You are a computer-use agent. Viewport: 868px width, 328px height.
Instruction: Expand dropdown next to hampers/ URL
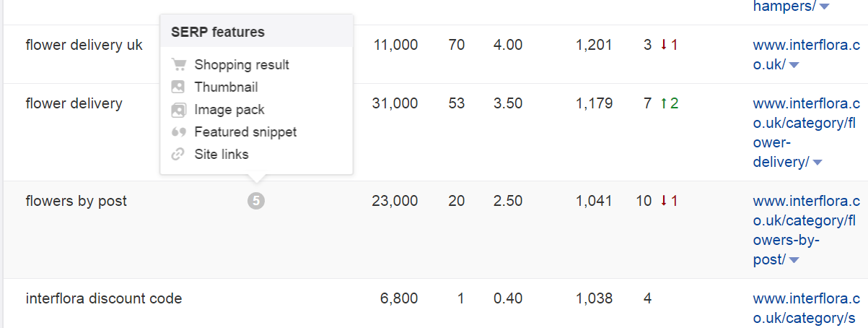point(824,7)
